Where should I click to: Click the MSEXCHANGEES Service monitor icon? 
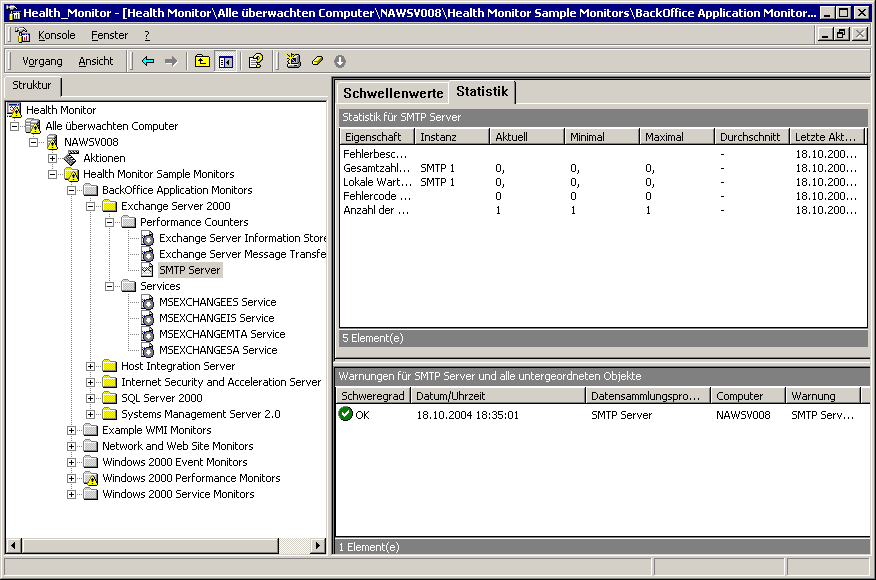(x=147, y=302)
